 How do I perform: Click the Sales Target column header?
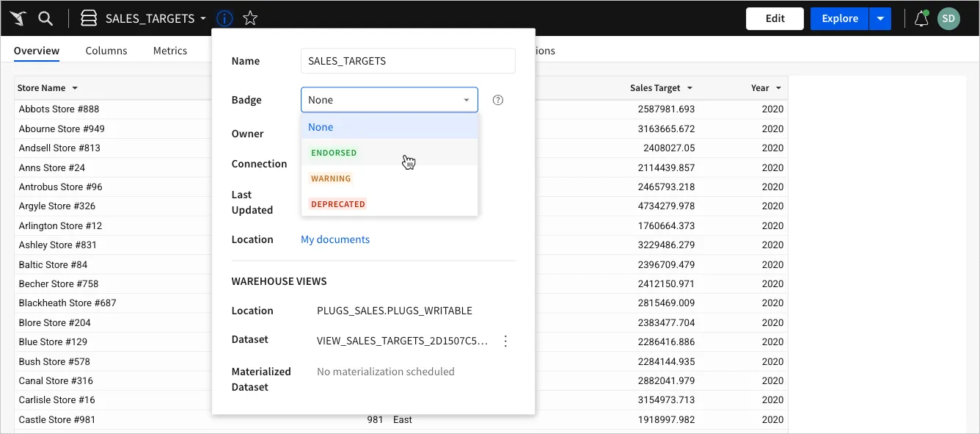(655, 88)
